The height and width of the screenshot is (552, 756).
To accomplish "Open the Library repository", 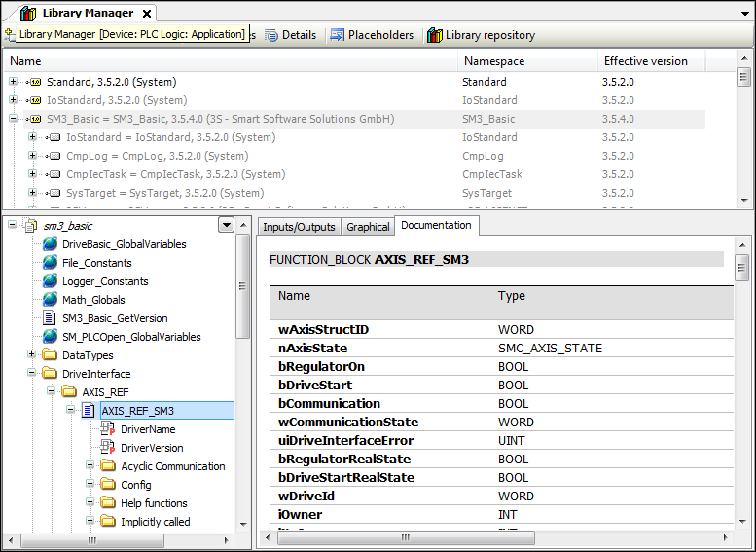I will click(482, 35).
